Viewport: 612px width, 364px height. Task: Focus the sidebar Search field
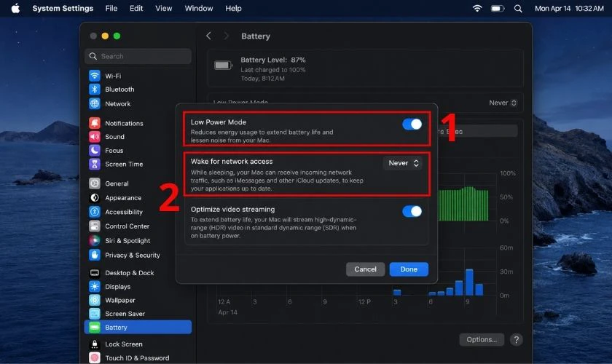(138, 56)
